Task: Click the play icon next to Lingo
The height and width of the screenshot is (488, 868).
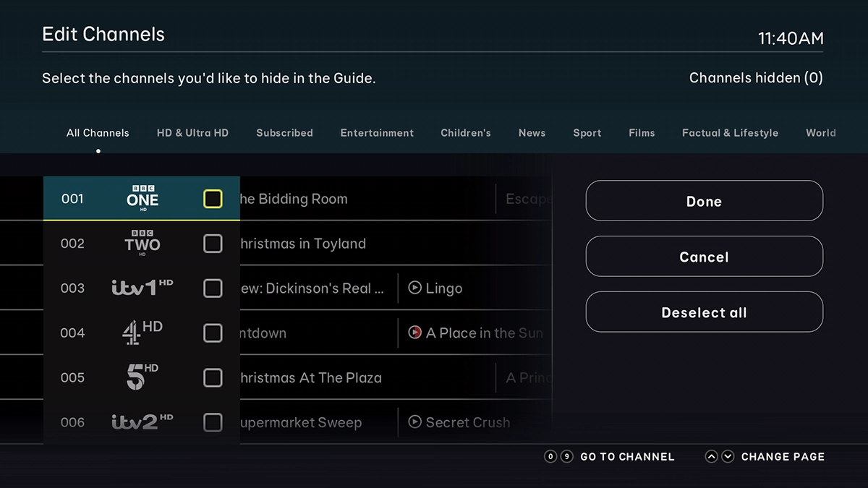Action: [x=414, y=288]
